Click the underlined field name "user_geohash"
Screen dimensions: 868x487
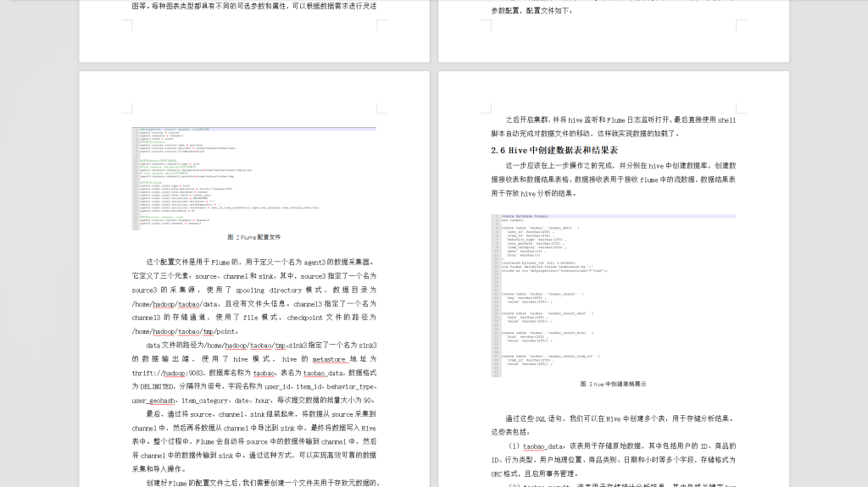point(154,400)
